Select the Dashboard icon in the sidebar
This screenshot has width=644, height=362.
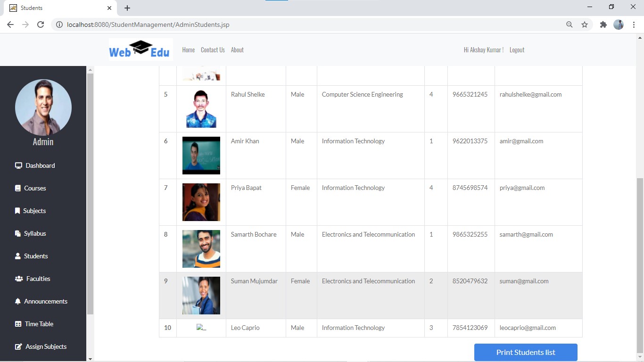coord(17,165)
